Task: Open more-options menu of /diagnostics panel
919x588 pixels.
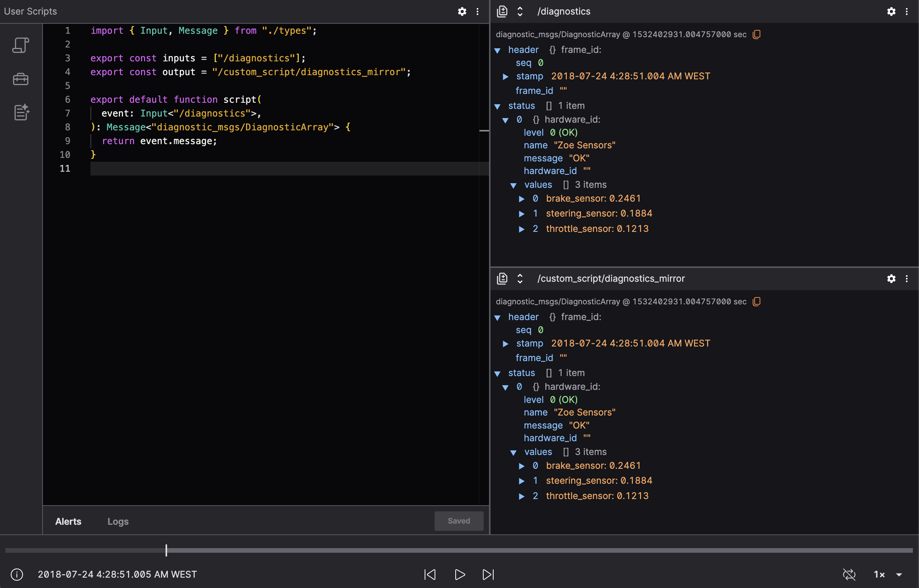Action: click(907, 11)
